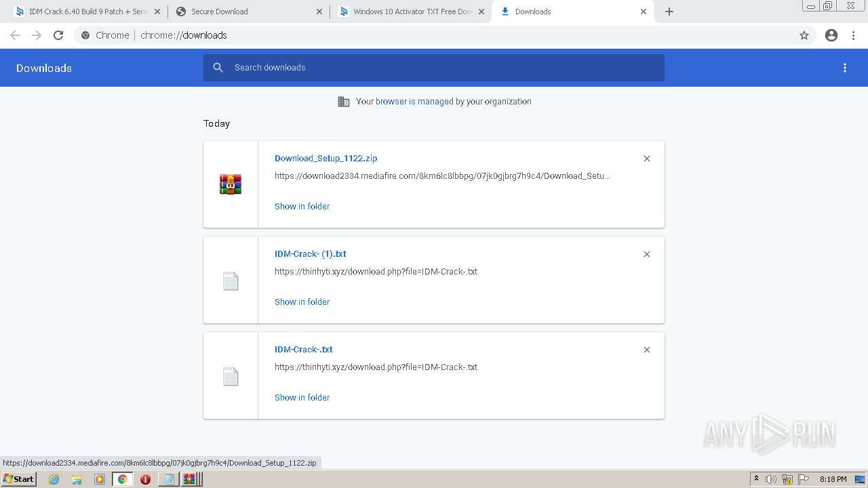Remove IDM-Crack-.txt from the list
Image resolution: width=868 pixels, height=488 pixels.
click(647, 350)
